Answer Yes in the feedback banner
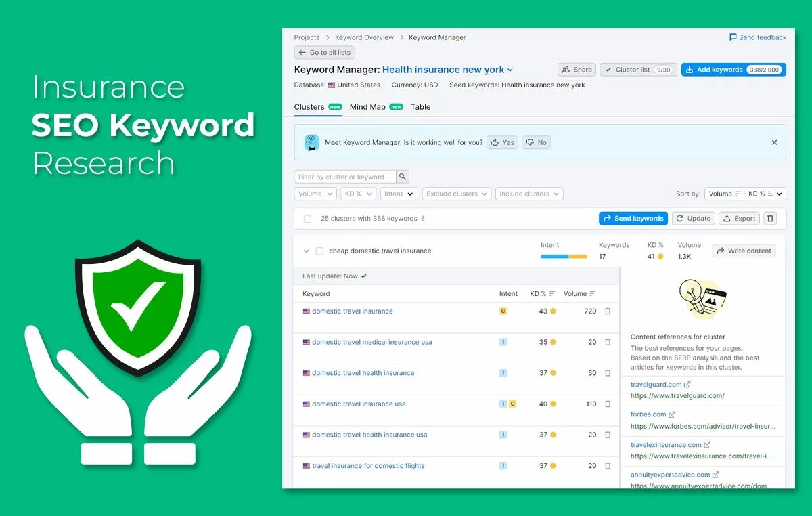The image size is (812, 516). pyautogui.click(x=503, y=142)
